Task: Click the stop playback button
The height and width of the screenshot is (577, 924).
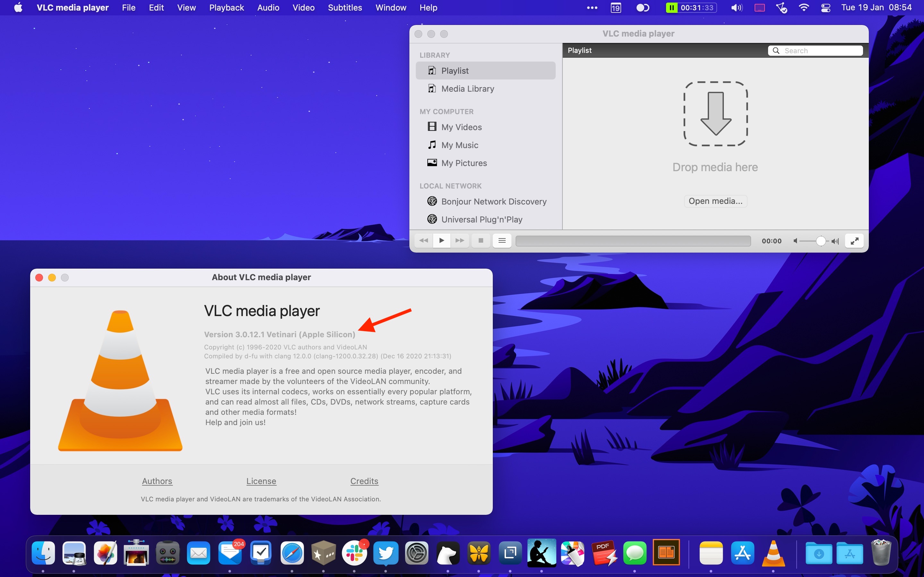Action: point(480,241)
